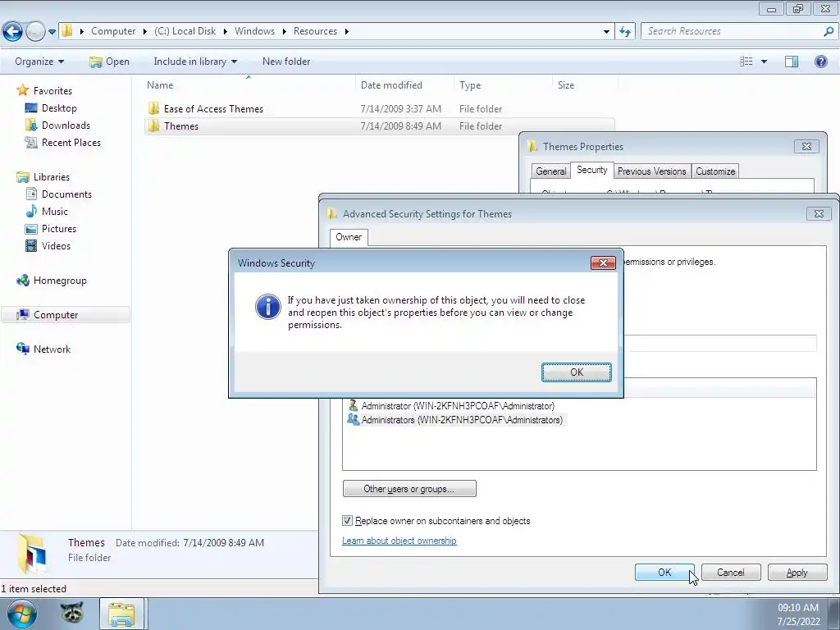This screenshot has height=630, width=840.
Task: Open the Pictures library
Action: (51, 229)
